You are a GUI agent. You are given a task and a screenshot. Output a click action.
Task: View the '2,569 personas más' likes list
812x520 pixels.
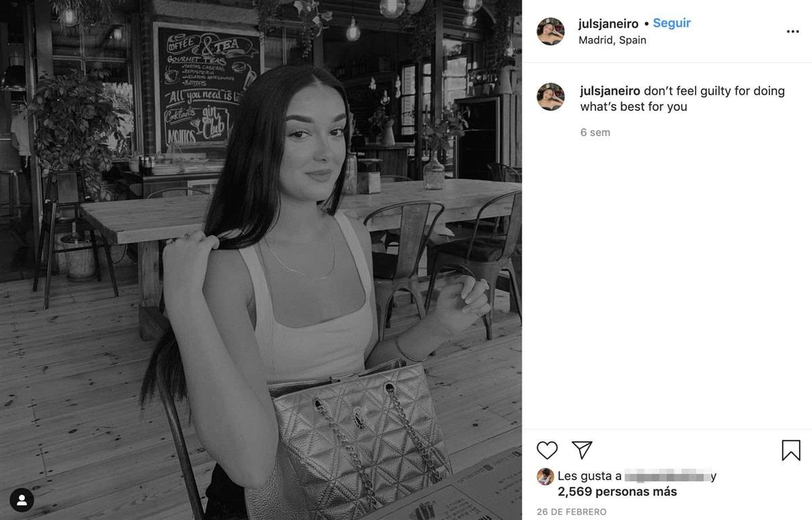pos(617,492)
